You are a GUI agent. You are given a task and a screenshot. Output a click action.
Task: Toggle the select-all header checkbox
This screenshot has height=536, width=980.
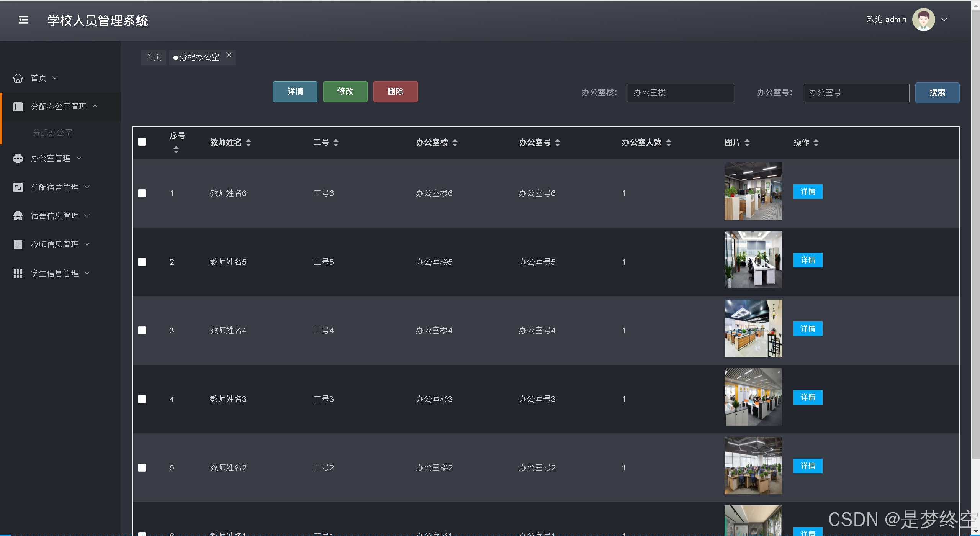click(x=142, y=142)
